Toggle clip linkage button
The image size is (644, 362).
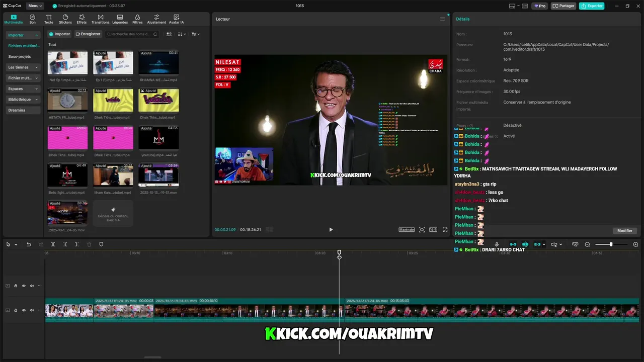click(x=537, y=244)
